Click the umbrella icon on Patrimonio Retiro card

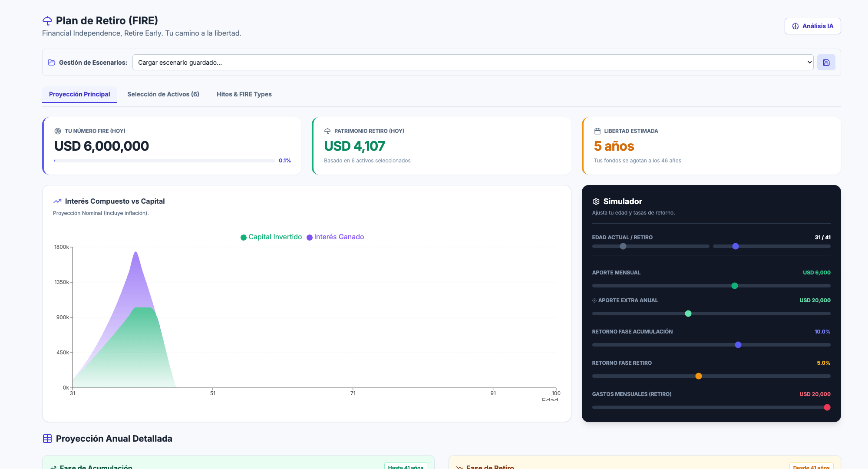pos(327,131)
